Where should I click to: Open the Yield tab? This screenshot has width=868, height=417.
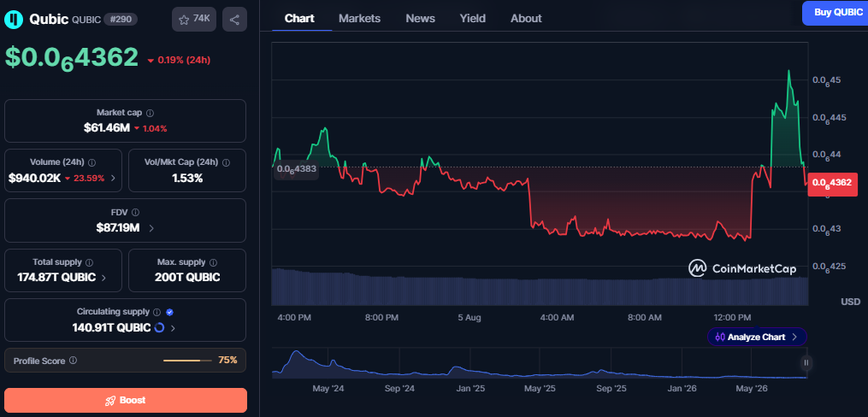click(473, 18)
